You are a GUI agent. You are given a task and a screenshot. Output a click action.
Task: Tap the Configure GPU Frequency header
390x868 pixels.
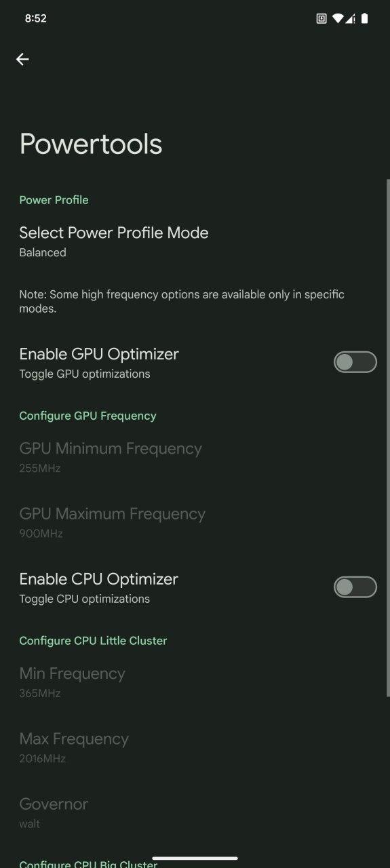(87, 416)
